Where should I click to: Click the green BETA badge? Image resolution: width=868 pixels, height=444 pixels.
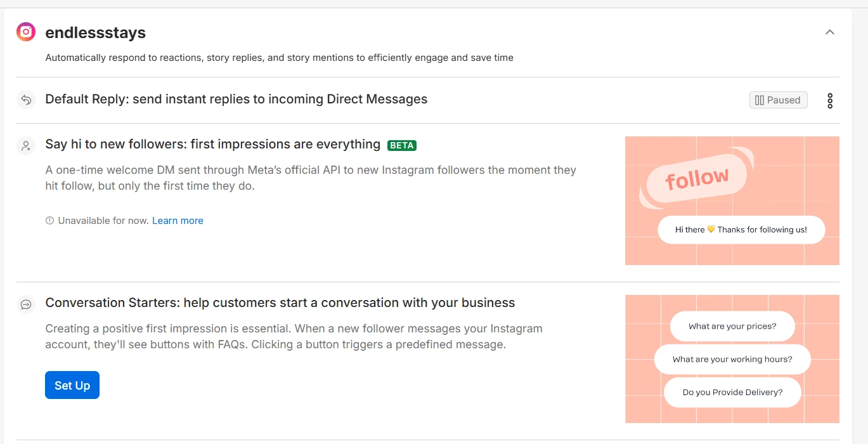[x=402, y=145]
